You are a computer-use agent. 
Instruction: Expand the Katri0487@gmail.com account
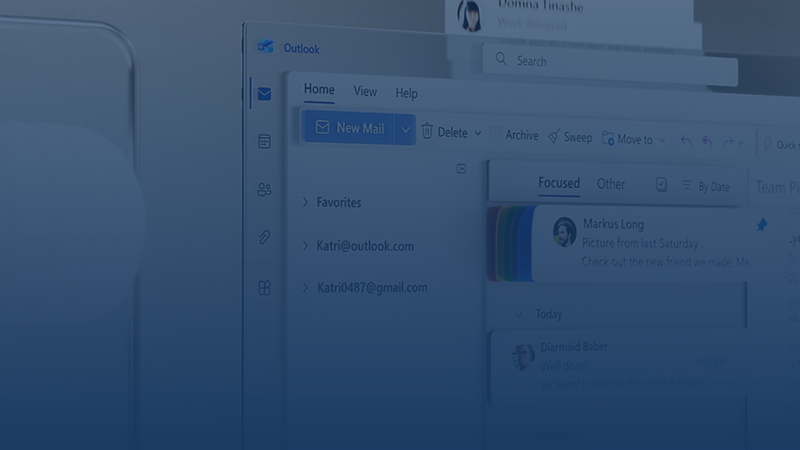click(305, 287)
